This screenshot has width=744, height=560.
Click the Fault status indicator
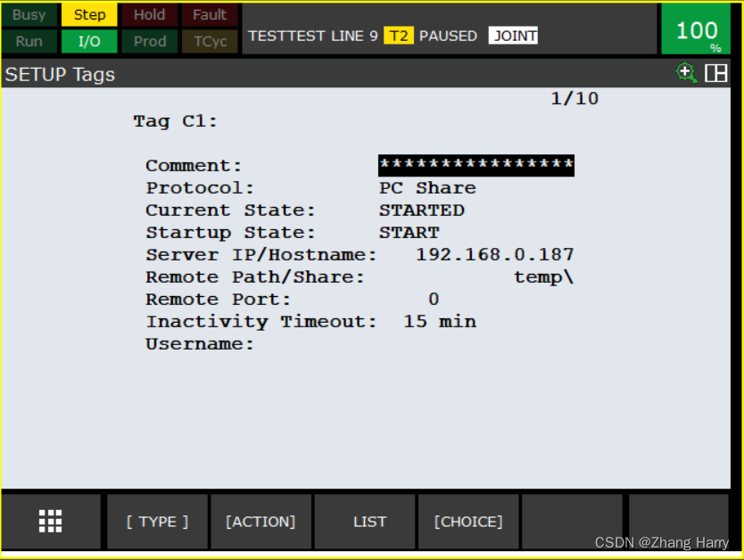click(x=210, y=14)
